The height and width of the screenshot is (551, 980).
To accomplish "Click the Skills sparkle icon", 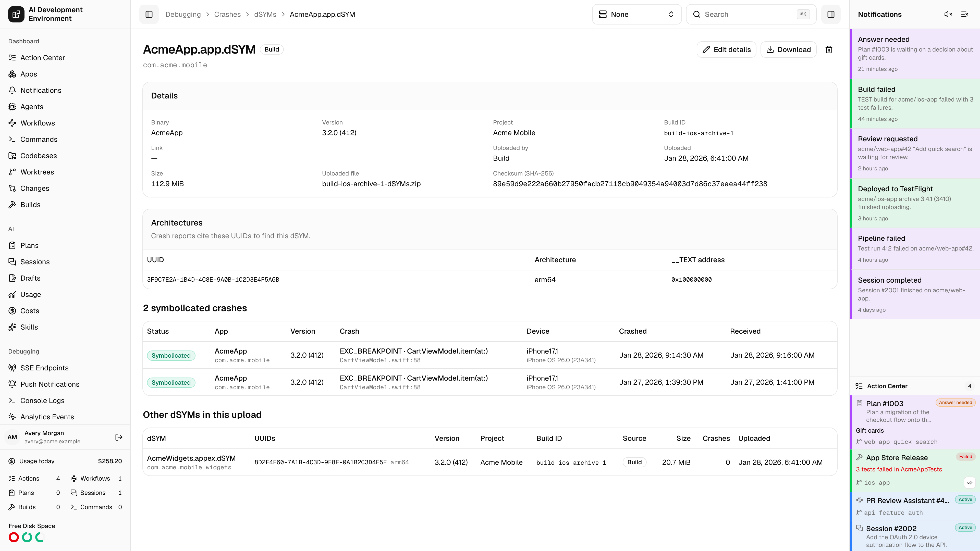I will click(x=12, y=327).
